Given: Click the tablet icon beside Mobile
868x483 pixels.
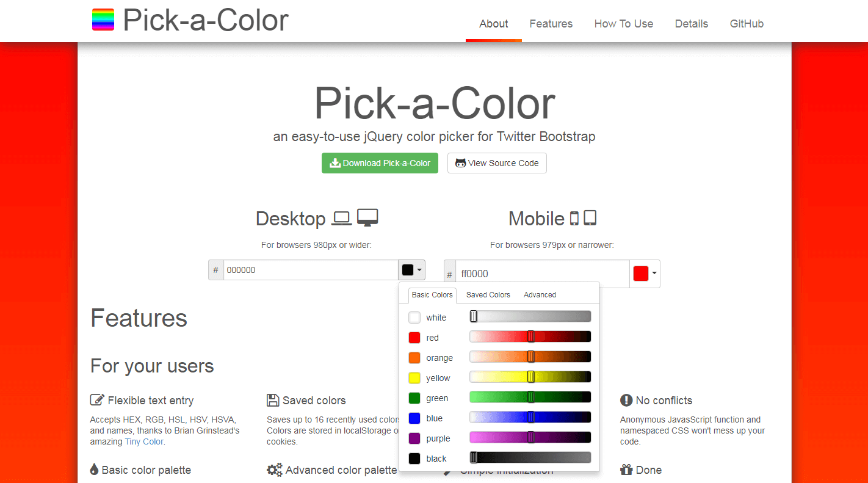Looking at the screenshot, I should tap(590, 218).
